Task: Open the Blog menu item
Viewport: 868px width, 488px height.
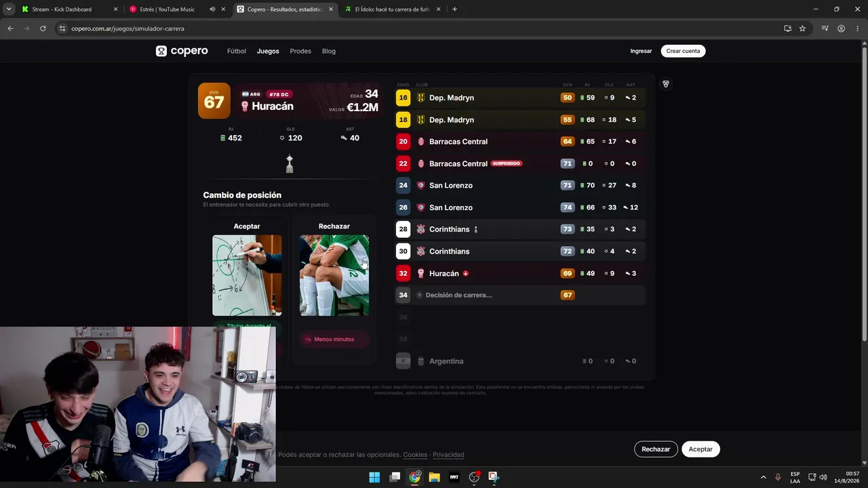Action: click(329, 51)
